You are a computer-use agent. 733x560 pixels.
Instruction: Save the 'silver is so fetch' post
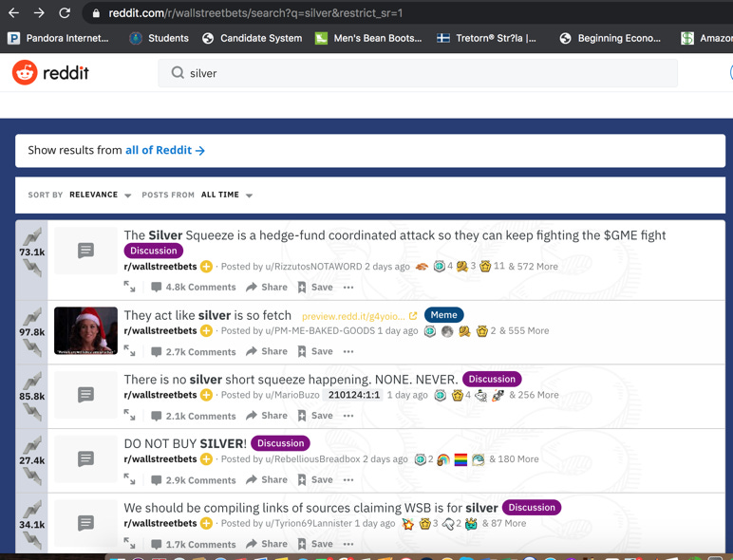coord(315,351)
